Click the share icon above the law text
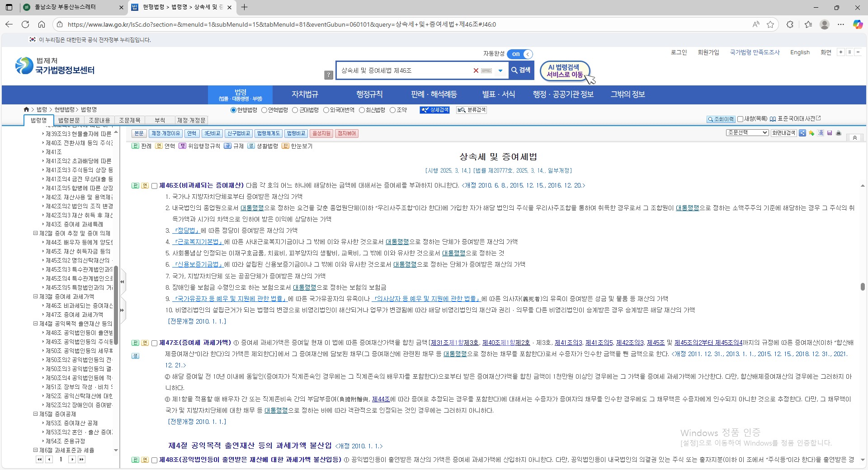Image resolution: width=868 pixels, height=470 pixels. [x=802, y=133]
